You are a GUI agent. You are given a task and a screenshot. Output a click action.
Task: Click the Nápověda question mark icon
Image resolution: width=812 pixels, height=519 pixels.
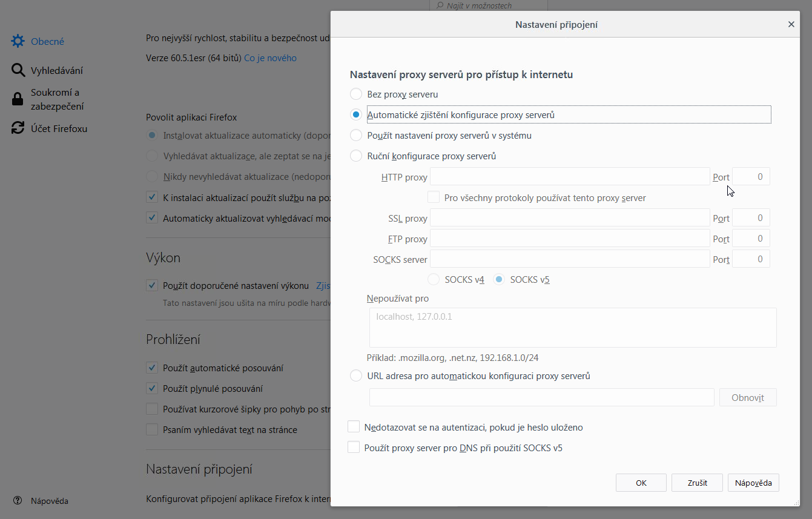(x=18, y=501)
